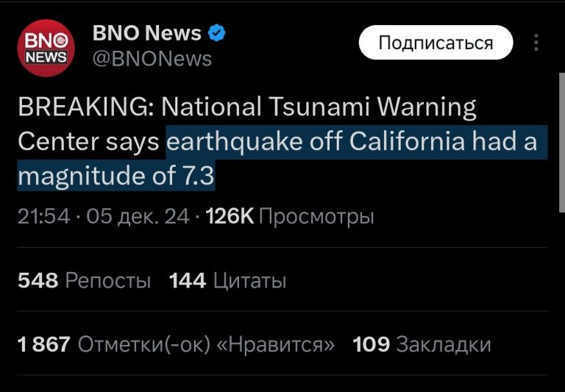Open the BNO News profile avatar
The width and height of the screenshot is (565, 392).
(46, 48)
